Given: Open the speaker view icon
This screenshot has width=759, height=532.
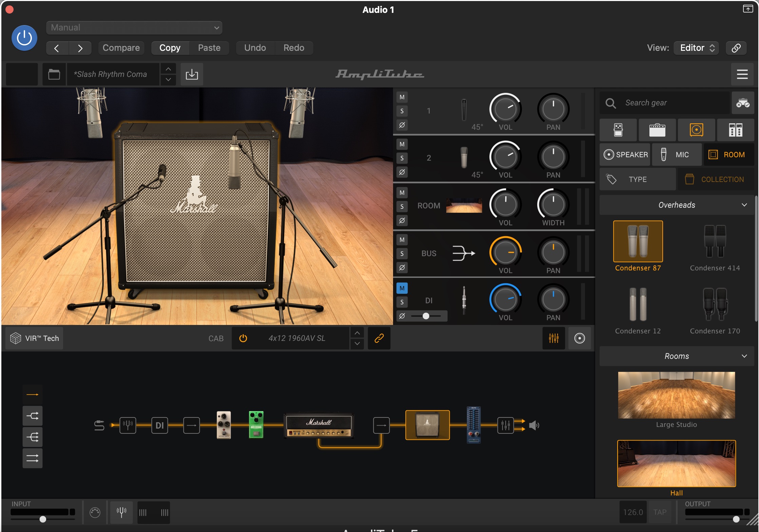Looking at the screenshot, I should (580, 338).
